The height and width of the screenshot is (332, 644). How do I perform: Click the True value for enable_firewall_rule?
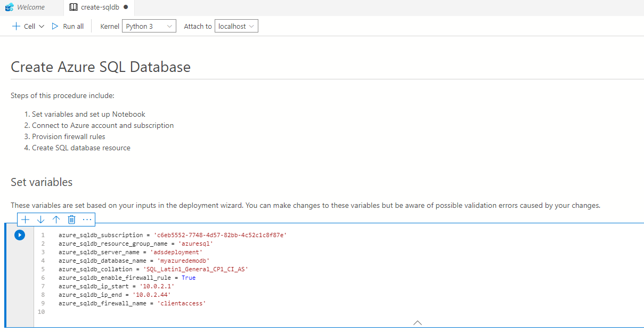189,278
